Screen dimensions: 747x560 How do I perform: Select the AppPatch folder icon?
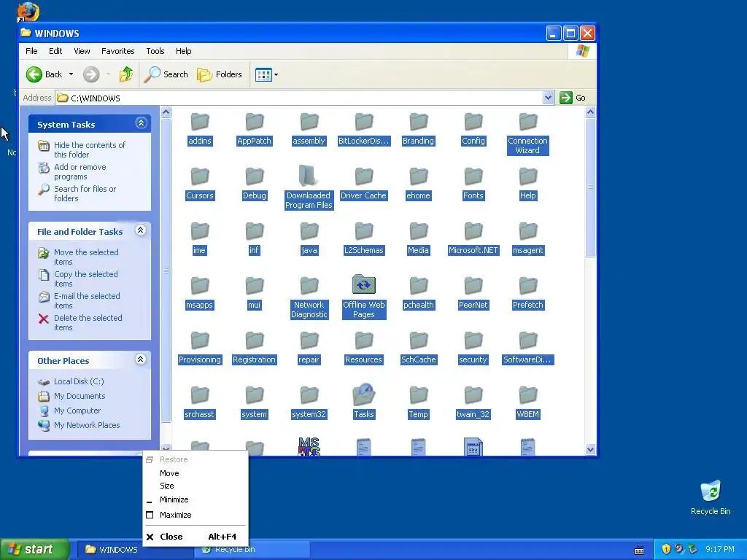[x=255, y=122]
